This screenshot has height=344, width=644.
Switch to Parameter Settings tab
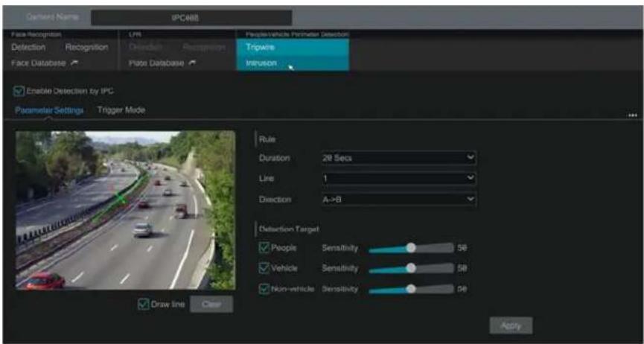49,110
